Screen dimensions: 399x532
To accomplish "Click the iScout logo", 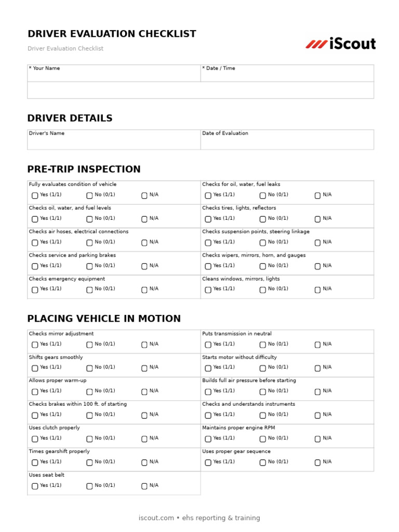I will pyautogui.click(x=341, y=44).
